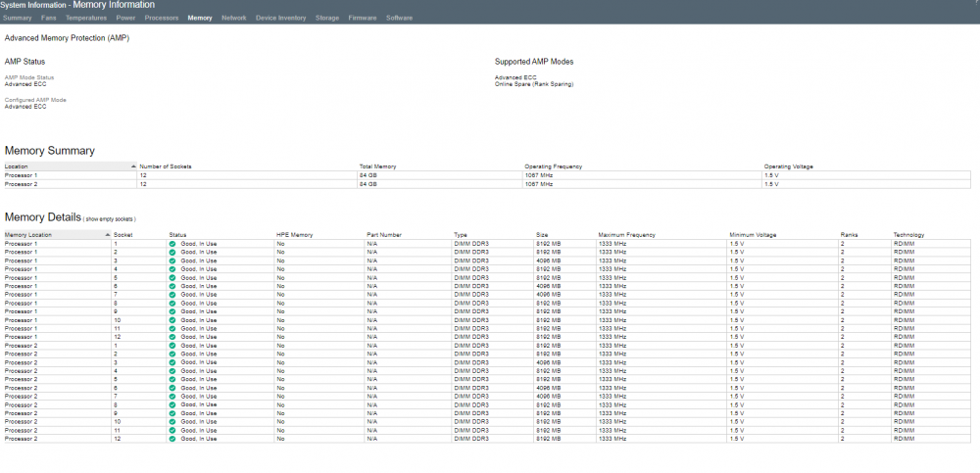The image size is (980, 473).
Task: Select the Temperatures tab
Action: coord(86,19)
